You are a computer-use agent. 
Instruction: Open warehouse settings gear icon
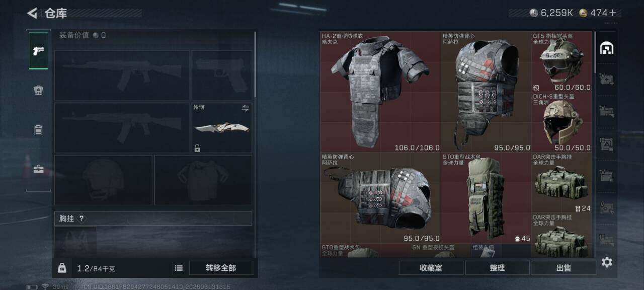pos(607,262)
